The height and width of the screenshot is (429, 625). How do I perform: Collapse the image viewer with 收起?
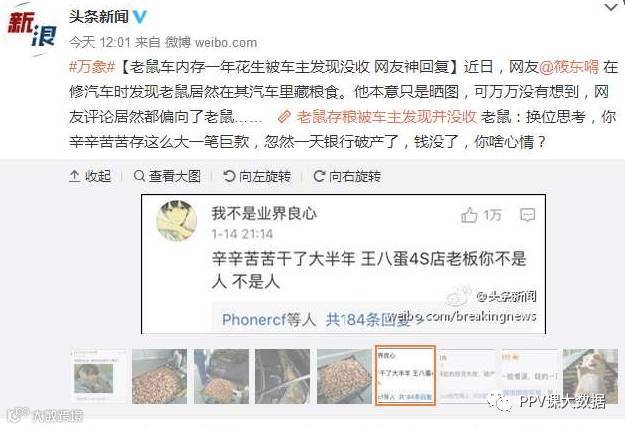tap(90, 176)
